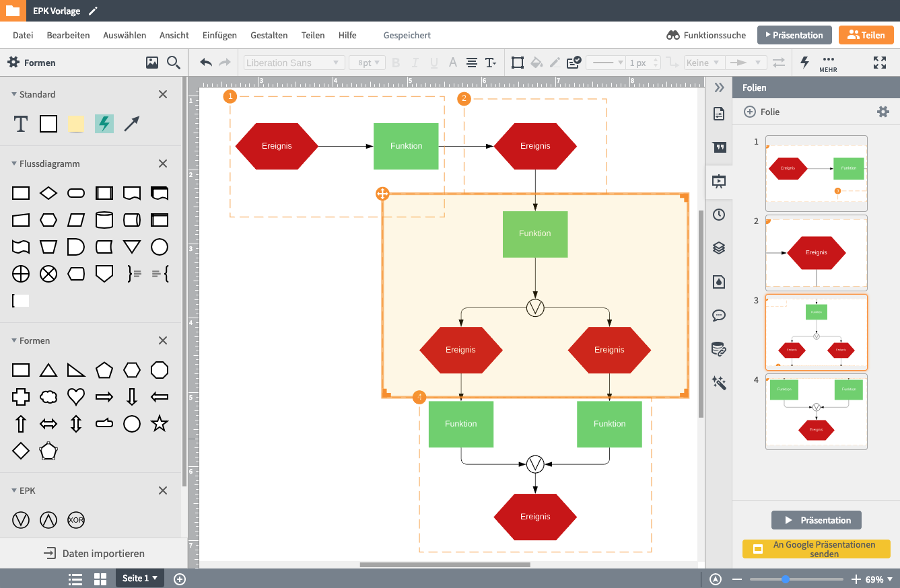Screen dimensions: 900x588
Task: Open the Layers panel icon
Action: (719, 248)
